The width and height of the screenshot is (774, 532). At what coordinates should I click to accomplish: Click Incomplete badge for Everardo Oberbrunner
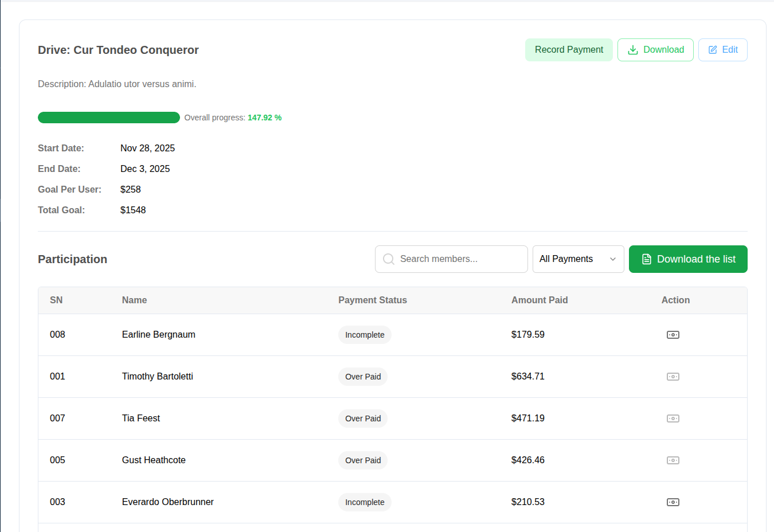365,502
